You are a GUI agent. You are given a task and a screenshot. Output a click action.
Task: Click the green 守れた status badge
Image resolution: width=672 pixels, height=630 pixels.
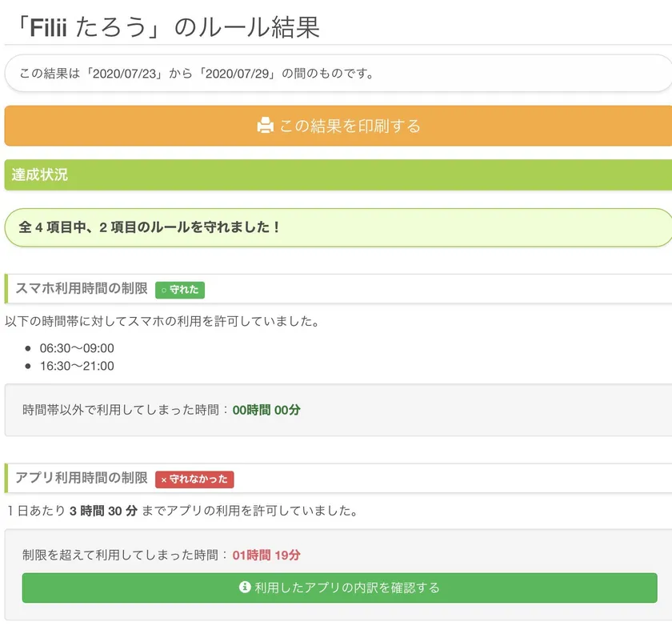(x=180, y=290)
